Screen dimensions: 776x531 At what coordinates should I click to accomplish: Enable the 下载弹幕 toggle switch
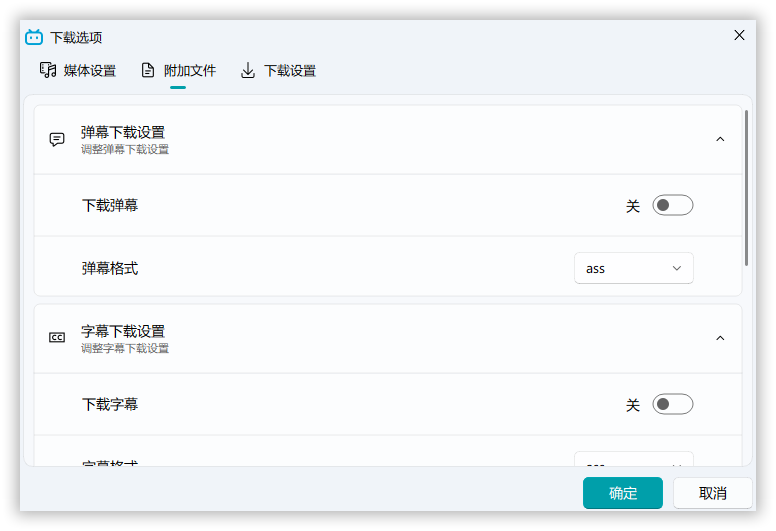pos(672,206)
